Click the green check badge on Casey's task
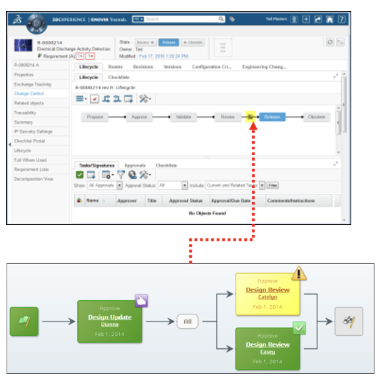This screenshot has height=382, width=379. tap(299, 328)
